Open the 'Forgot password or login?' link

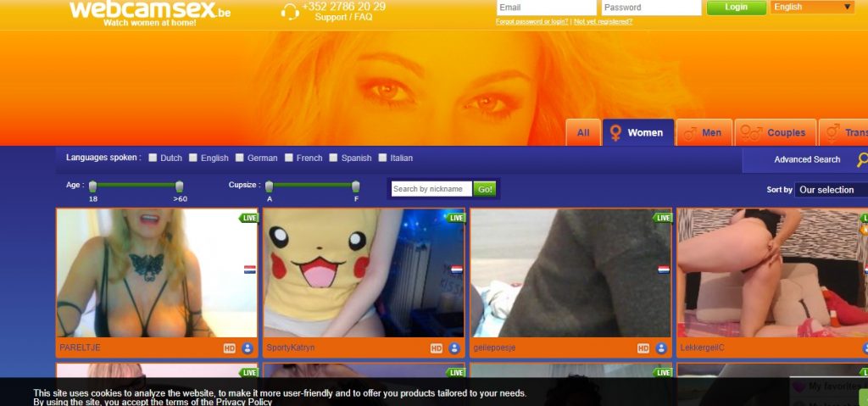(532, 21)
